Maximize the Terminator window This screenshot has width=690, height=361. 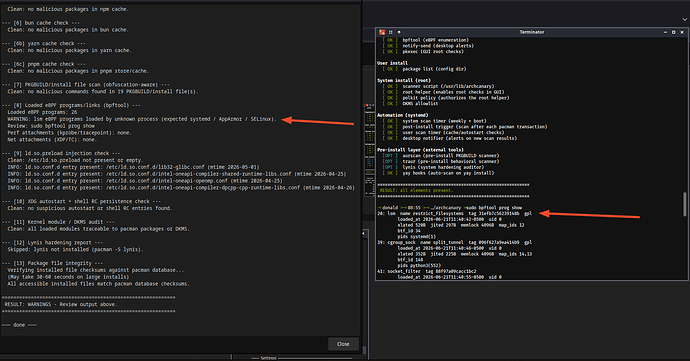(673, 32)
